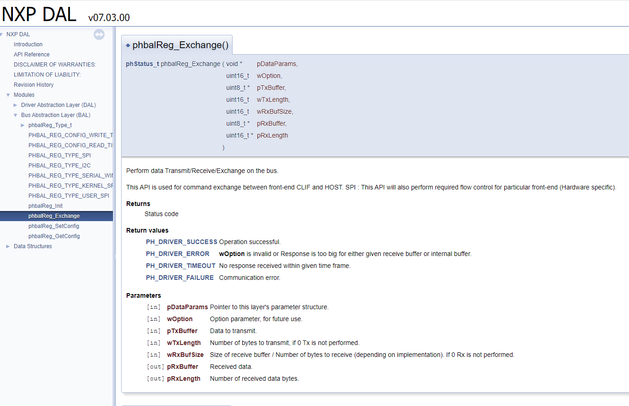Viewport: 629px width, 406px height.
Task: Collapse the NXP DAL root tree node
Action: point(2,35)
